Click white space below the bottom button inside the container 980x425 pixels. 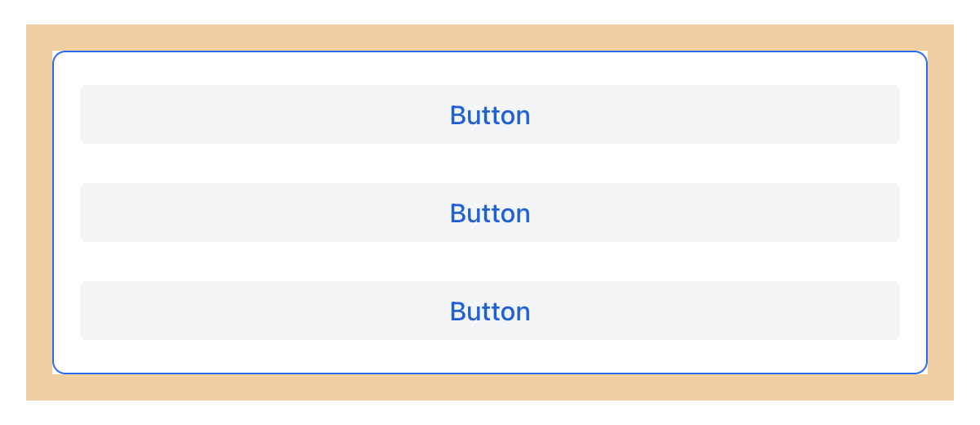(490, 356)
